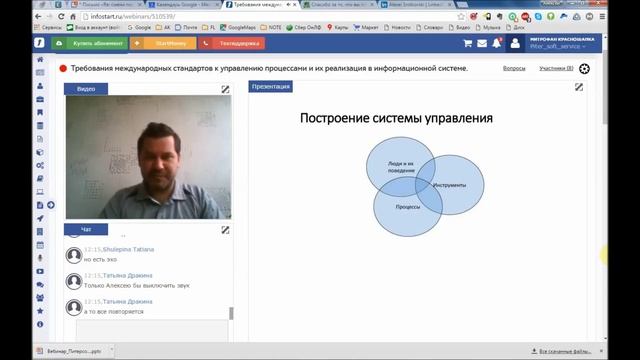Click the orange StartMoney button
The height and width of the screenshot is (360, 640).
click(163, 43)
